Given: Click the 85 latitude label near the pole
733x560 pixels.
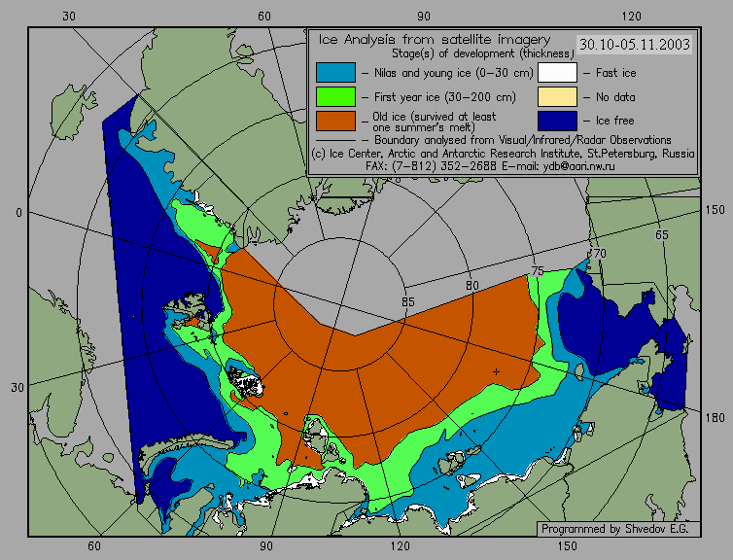Looking at the screenshot, I should (407, 302).
